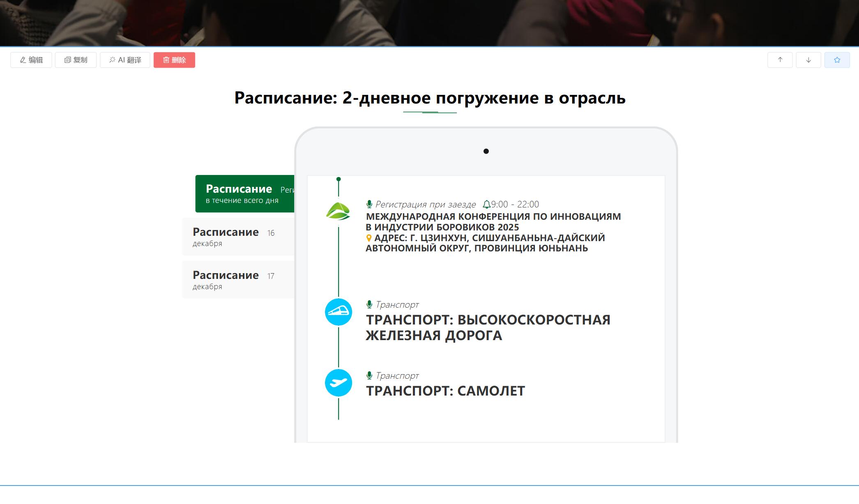Click the high-speed train icon
The image size is (859, 504).
coord(338,312)
